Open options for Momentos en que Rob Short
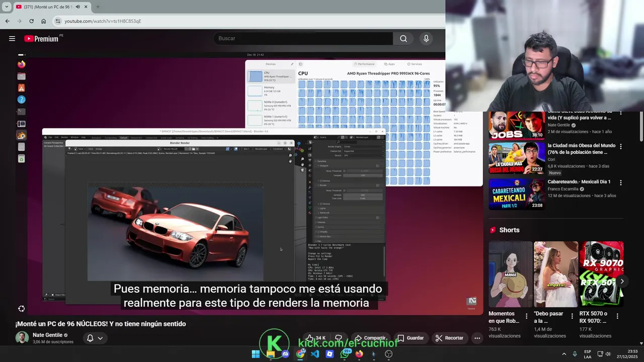 tap(527, 316)
